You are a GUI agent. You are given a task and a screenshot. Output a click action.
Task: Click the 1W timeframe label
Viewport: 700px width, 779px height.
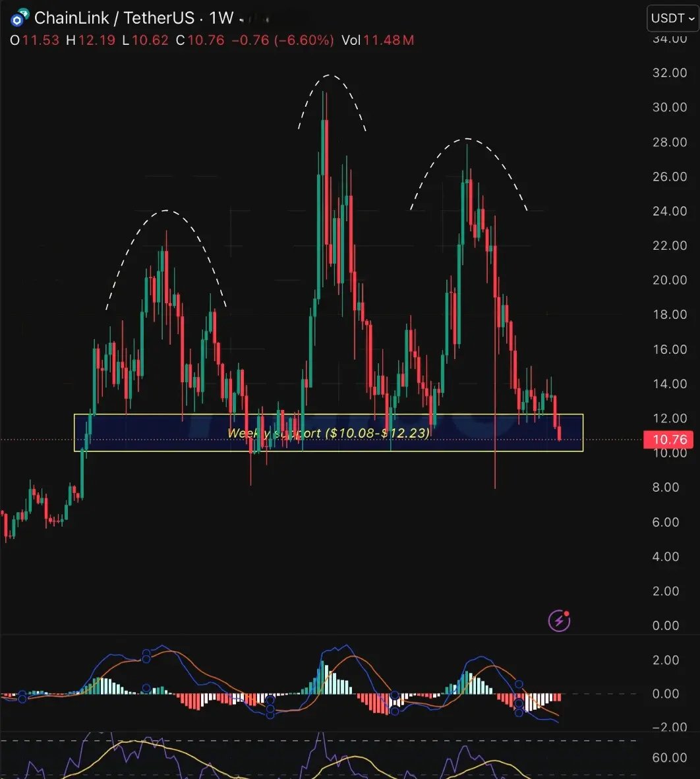(x=221, y=18)
